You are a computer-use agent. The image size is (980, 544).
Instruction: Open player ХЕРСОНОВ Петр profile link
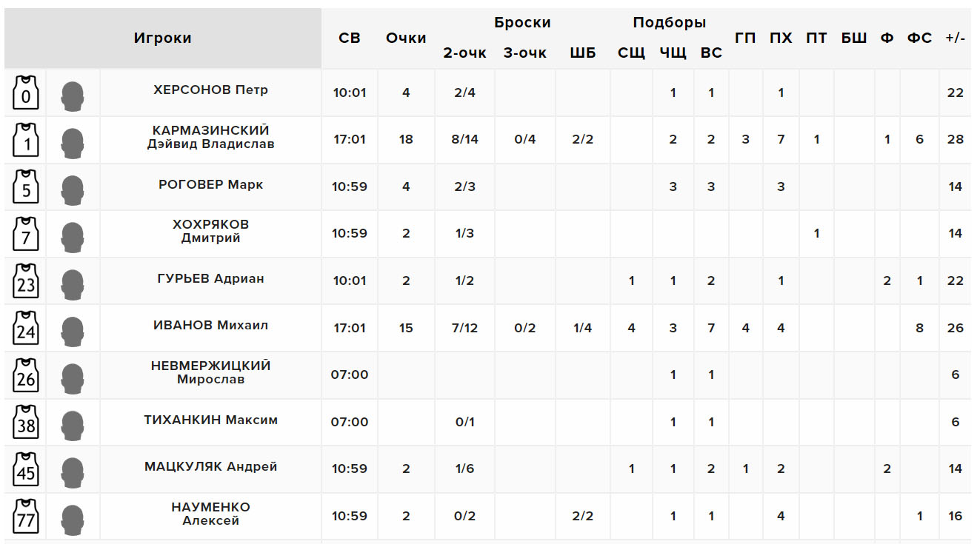[x=210, y=90]
